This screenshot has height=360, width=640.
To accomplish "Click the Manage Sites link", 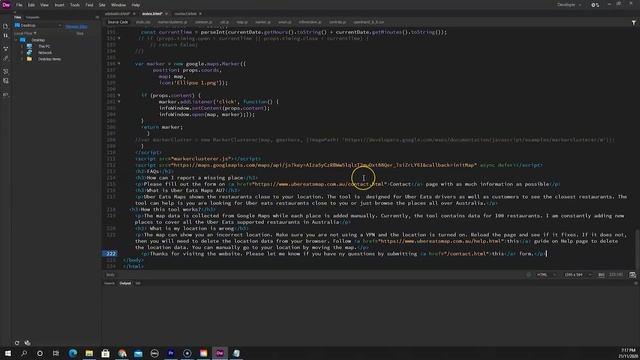I will click(76, 26).
